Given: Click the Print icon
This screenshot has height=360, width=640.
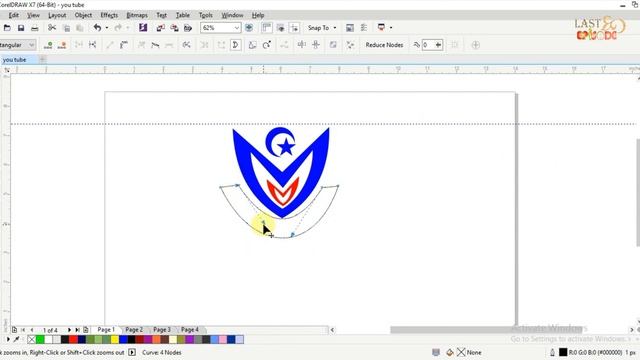Looking at the screenshot, I should (x=35, y=28).
